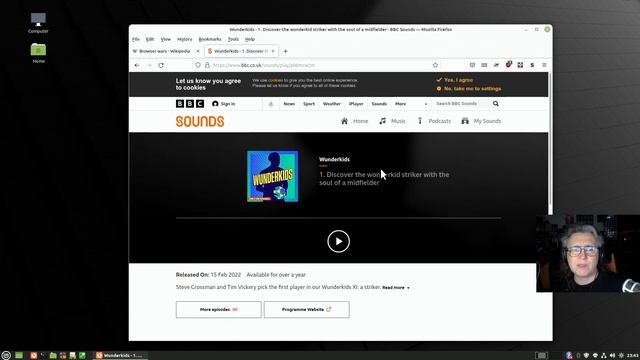Open Sounds in BBC top navigation
Viewport: 640px width, 360px height.
point(379,104)
